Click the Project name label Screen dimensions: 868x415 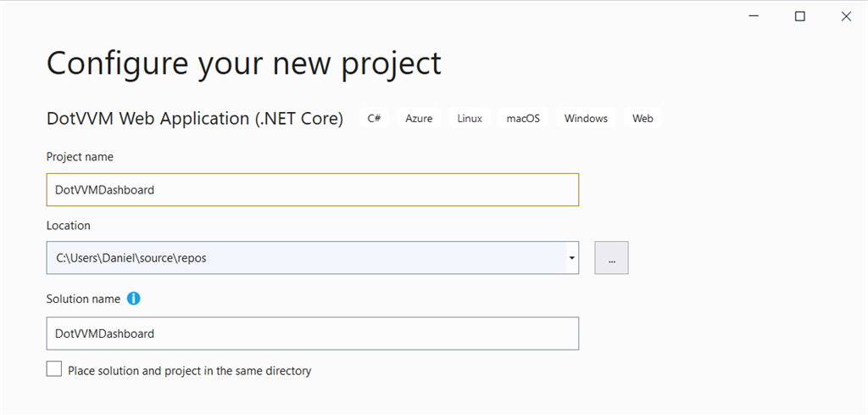(x=80, y=157)
